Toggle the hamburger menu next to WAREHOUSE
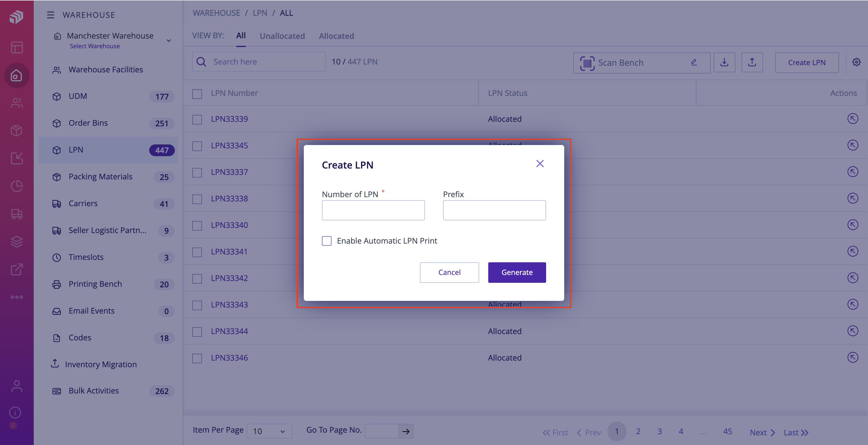 tap(51, 15)
